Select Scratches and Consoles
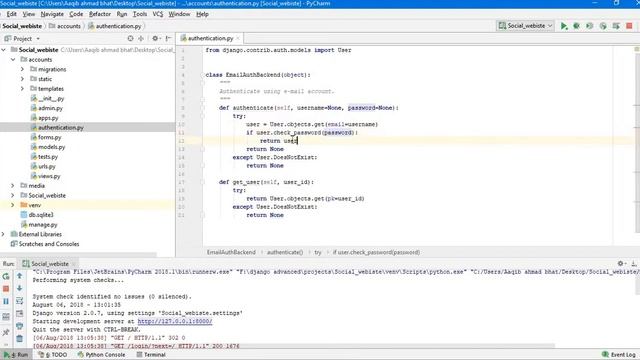This screenshot has width=640, height=360. tap(45, 244)
